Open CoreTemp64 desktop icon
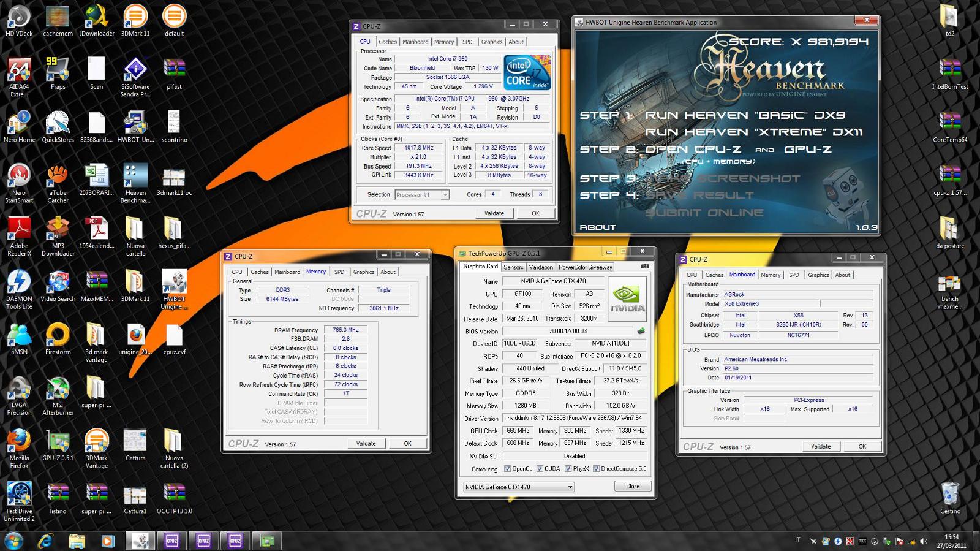This screenshot has width=980, height=551. 950,126
